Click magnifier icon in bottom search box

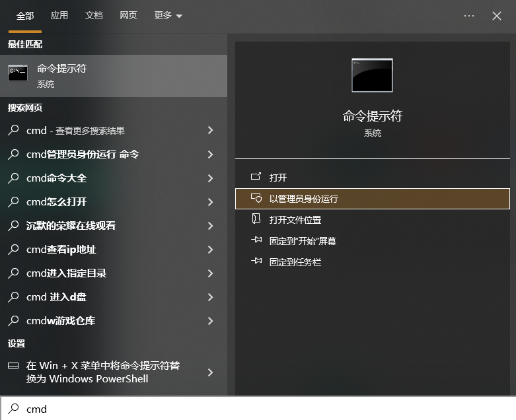pyautogui.click(x=13, y=409)
